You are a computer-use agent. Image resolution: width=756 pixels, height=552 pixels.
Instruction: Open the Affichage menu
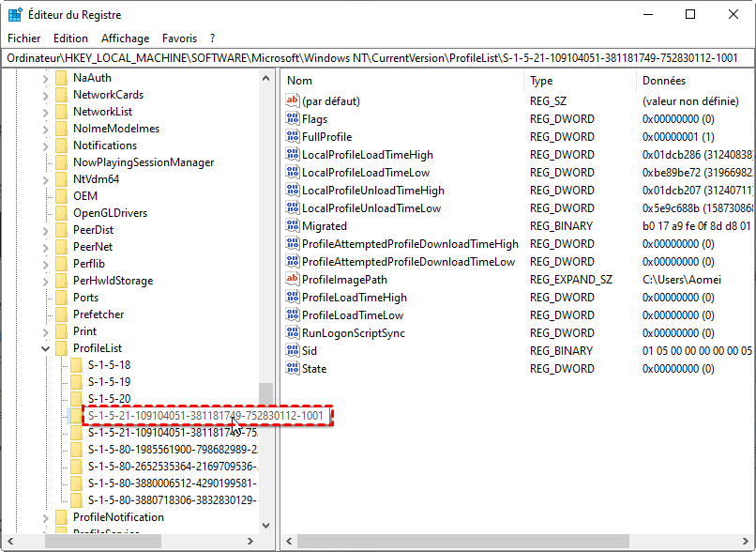click(125, 38)
